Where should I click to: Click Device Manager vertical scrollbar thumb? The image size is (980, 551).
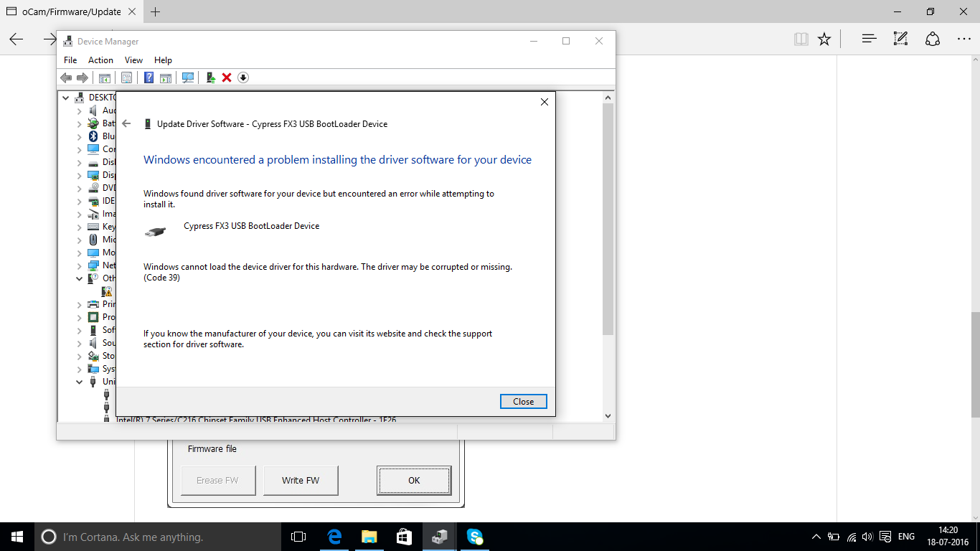pyautogui.click(x=608, y=219)
